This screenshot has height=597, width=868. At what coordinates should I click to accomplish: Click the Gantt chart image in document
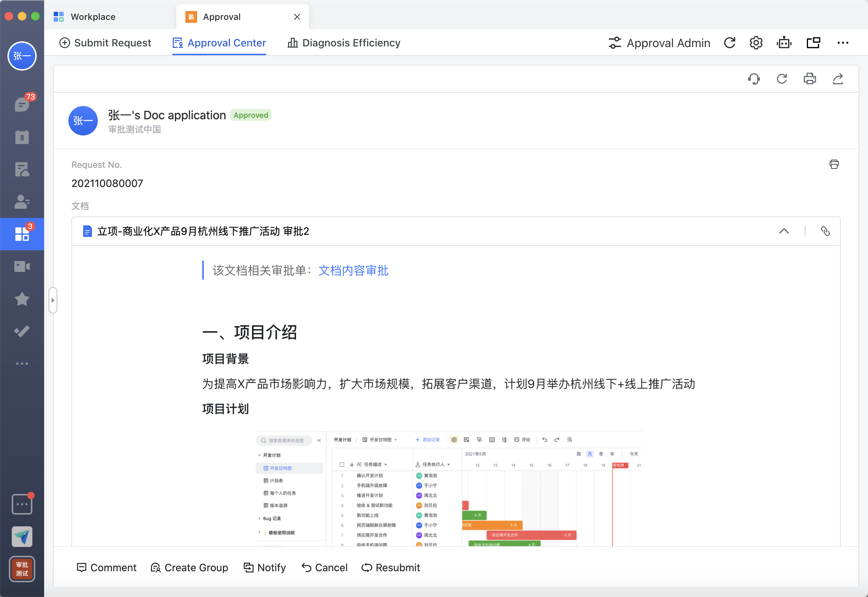coord(449,489)
